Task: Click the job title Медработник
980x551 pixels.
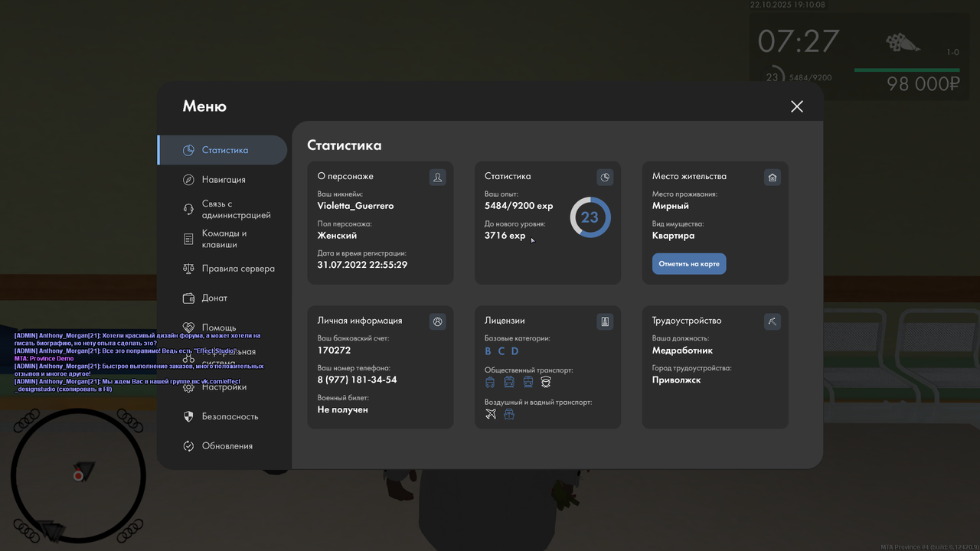Action: [683, 350]
